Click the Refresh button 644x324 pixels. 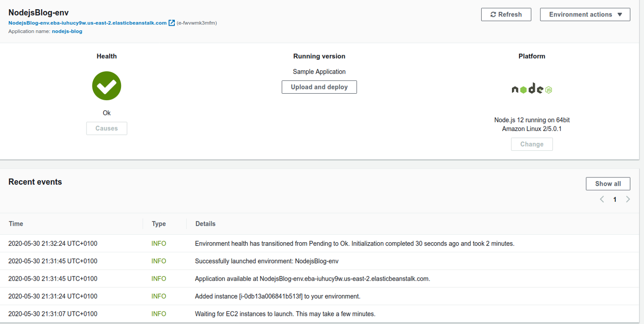pyautogui.click(x=506, y=15)
